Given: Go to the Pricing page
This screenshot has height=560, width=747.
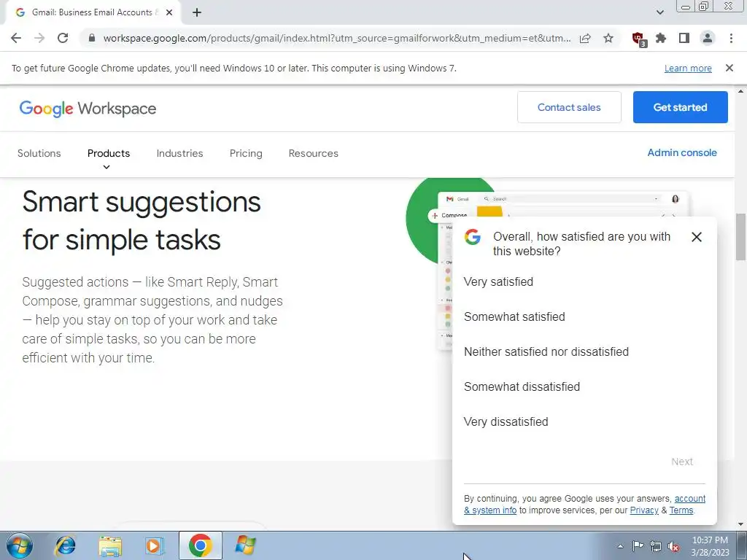Looking at the screenshot, I should [x=246, y=153].
